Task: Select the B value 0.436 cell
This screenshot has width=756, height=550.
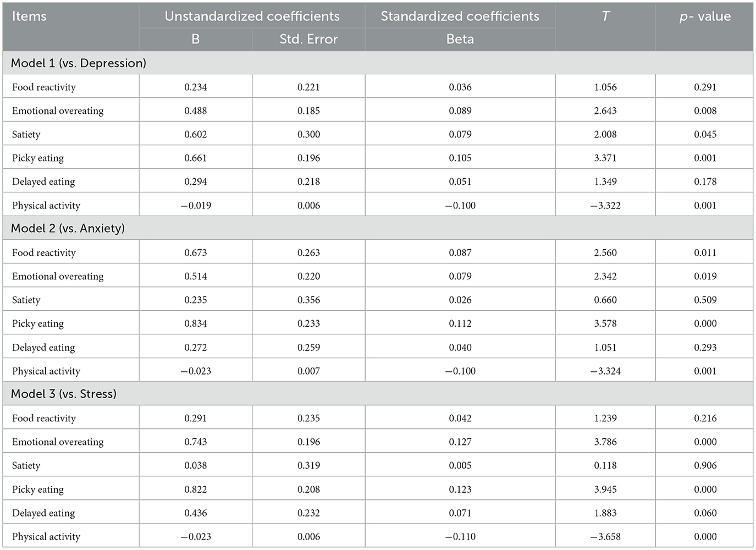Action: [x=196, y=513]
